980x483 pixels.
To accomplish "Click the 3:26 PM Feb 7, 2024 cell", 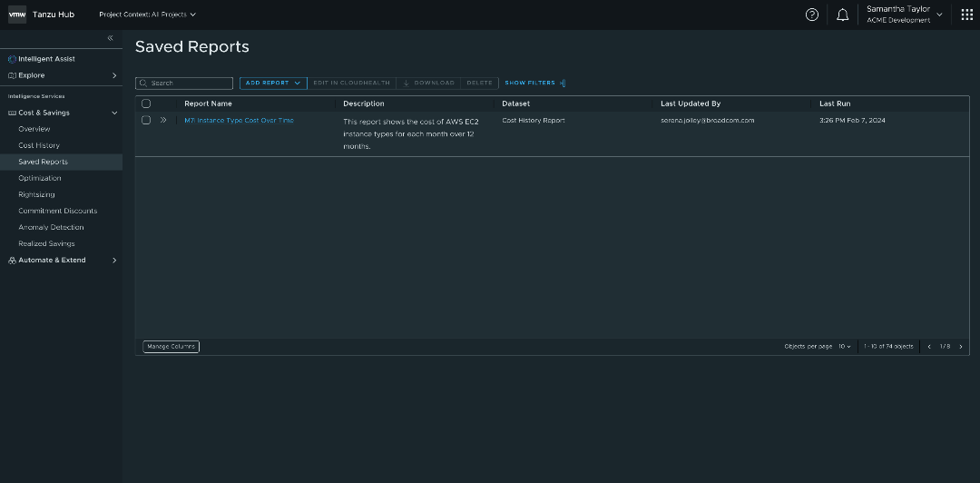I will (852, 120).
